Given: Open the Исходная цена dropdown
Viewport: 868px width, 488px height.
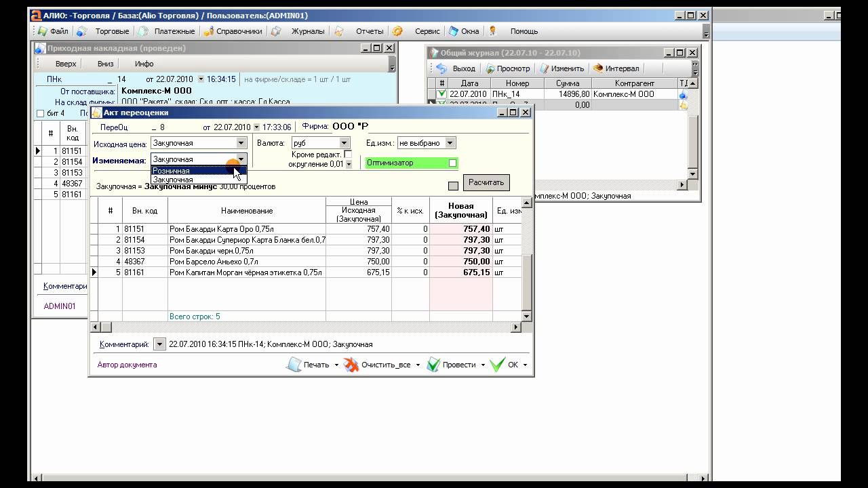Looking at the screenshot, I should point(241,143).
